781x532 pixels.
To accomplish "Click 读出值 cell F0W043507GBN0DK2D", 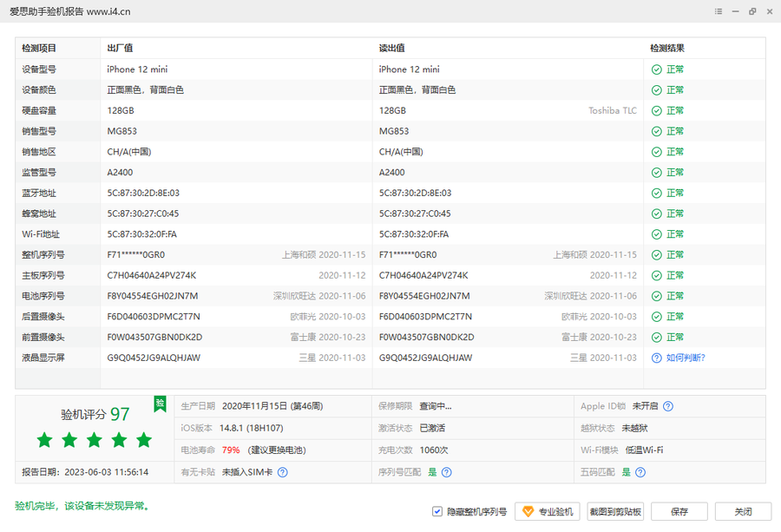I will point(426,338).
